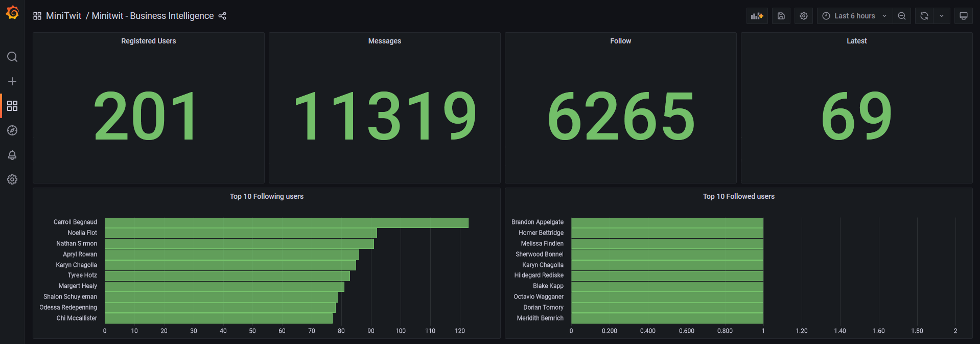Refresh the dashboard
Screen dimensions: 980x344
click(x=924, y=16)
